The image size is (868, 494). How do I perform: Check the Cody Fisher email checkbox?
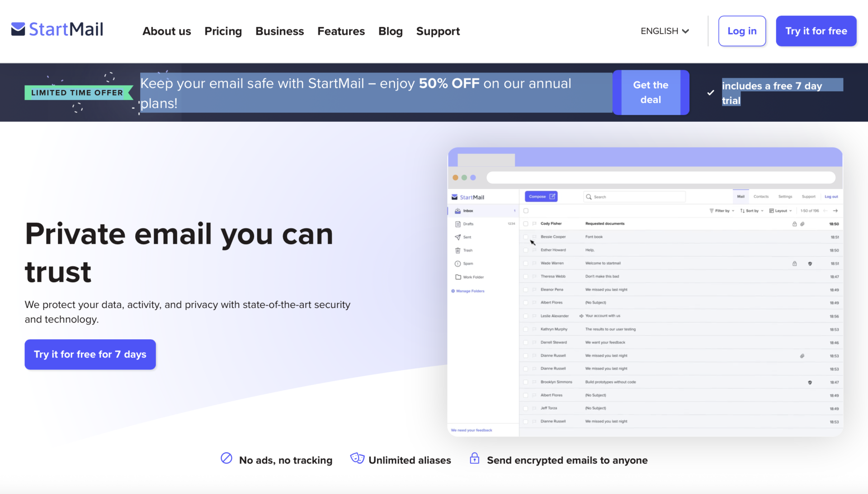526,223
